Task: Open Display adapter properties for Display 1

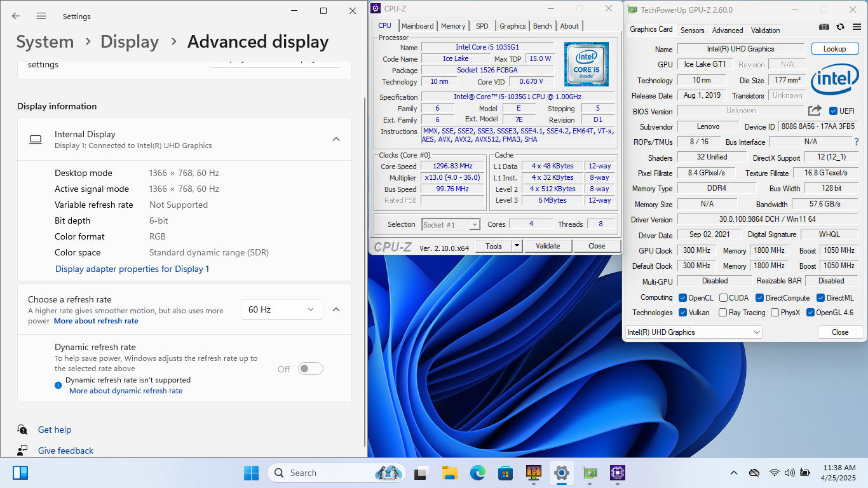Action: [132, 269]
